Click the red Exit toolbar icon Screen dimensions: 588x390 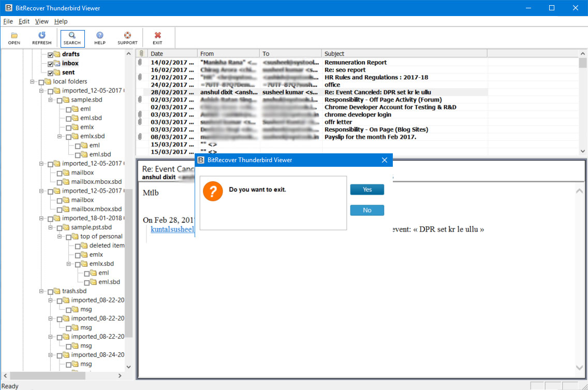tap(157, 35)
